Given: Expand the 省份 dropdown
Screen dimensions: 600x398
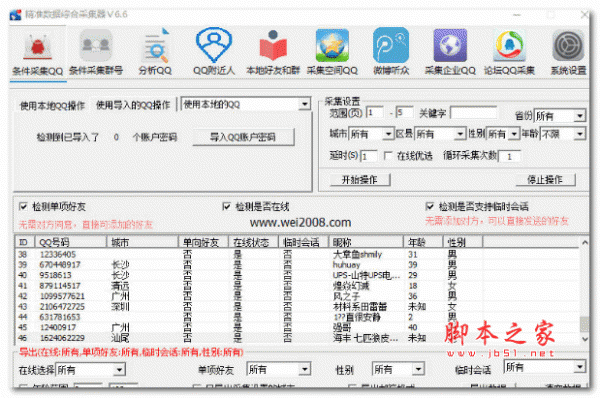Looking at the screenshot, I should [559, 116].
